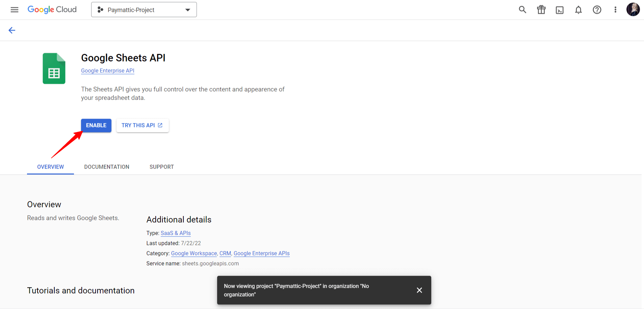Open the Google Enterprise API link

108,71
